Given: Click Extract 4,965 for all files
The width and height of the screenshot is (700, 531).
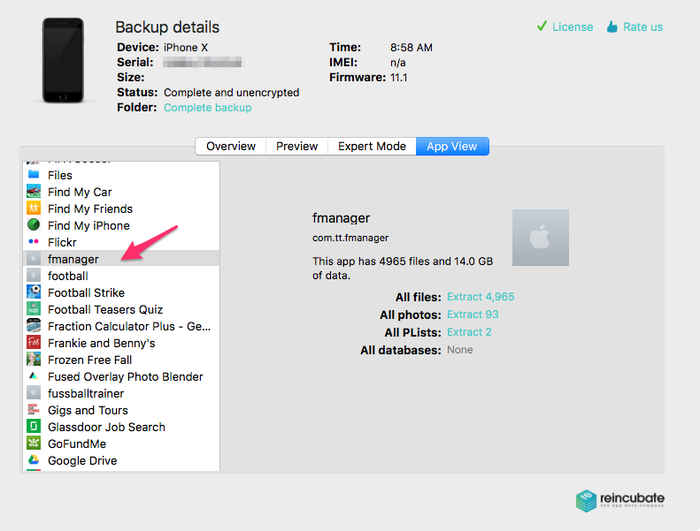Looking at the screenshot, I should point(480,297).
